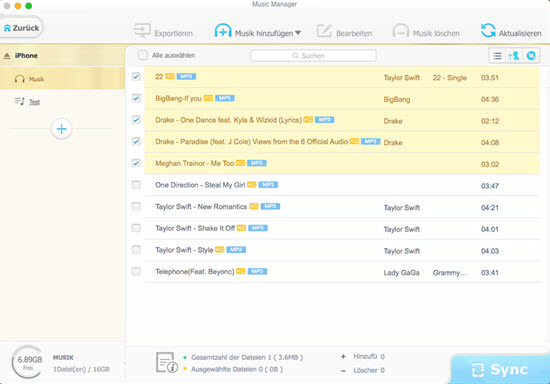Focus the Suchen search field
Viewport: 550px width, 384px height.
click(x=313, y=55)
